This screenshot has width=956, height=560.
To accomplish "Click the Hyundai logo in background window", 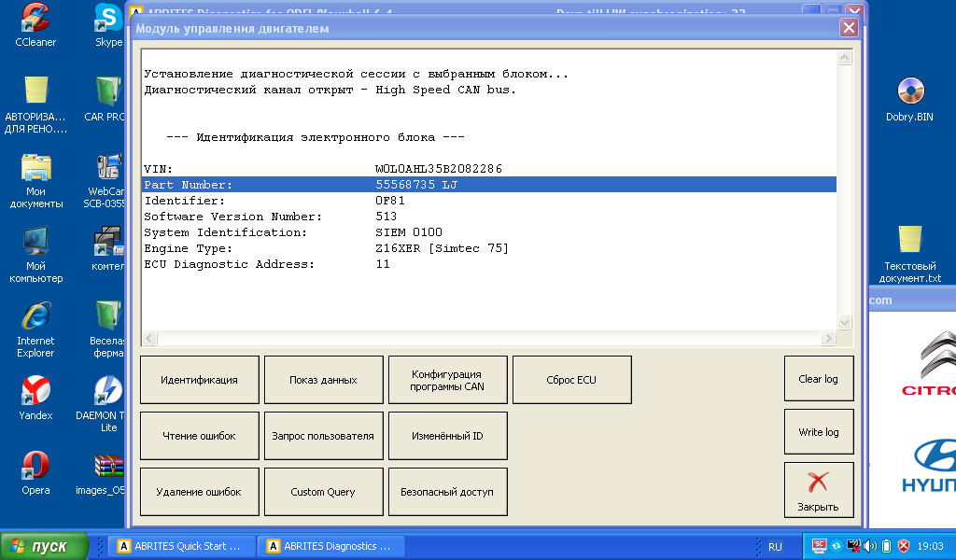I will [x=929, y=466].
